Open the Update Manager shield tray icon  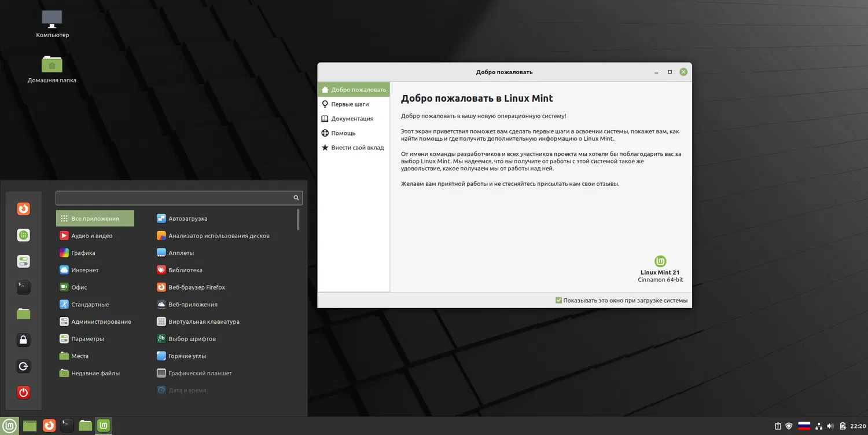[x=789, y=426]
